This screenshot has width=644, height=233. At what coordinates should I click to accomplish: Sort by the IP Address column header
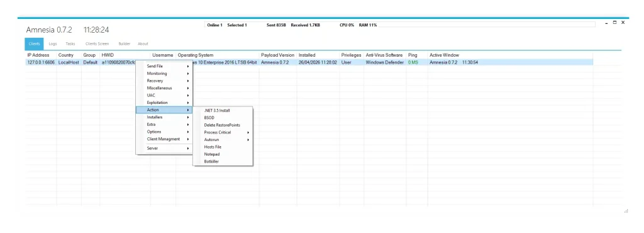[41, 55]
